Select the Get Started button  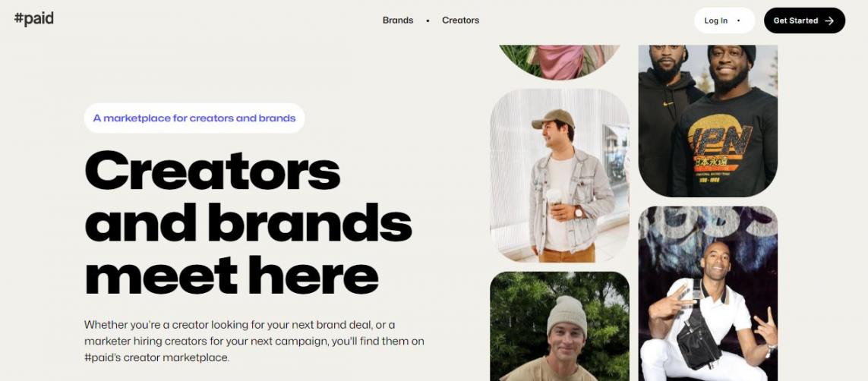point(804,20)
